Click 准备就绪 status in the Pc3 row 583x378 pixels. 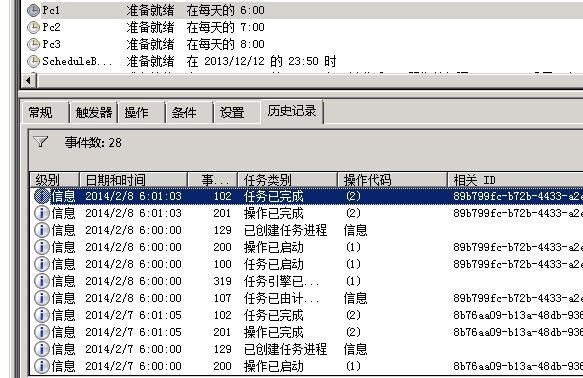coord(150,44)
